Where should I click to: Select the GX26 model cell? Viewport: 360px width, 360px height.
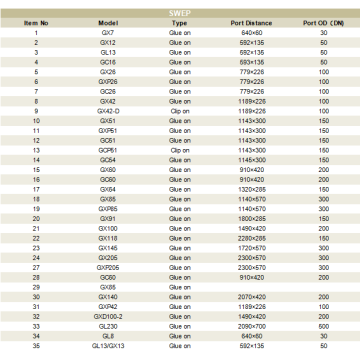pos(108,72)
